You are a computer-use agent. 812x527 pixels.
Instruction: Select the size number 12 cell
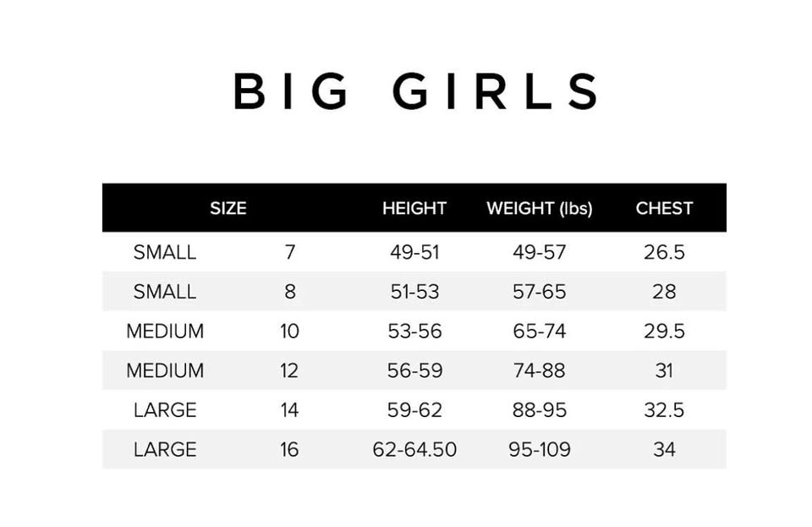290,371
